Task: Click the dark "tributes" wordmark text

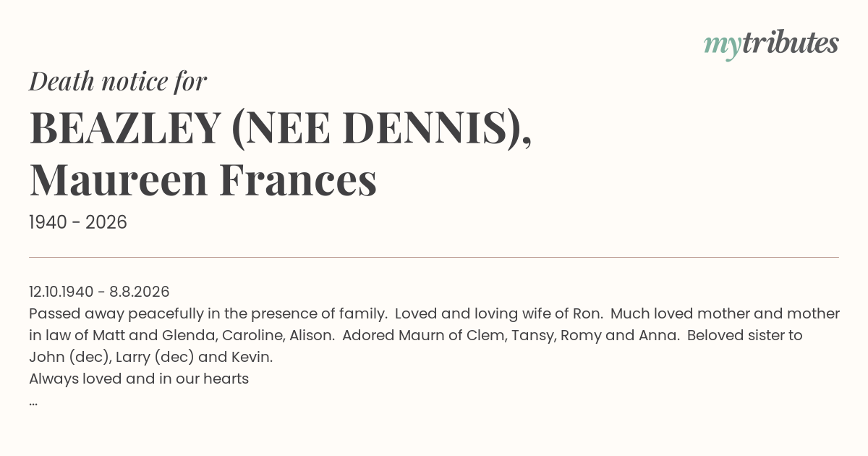Action: click(x=790, y=43)
